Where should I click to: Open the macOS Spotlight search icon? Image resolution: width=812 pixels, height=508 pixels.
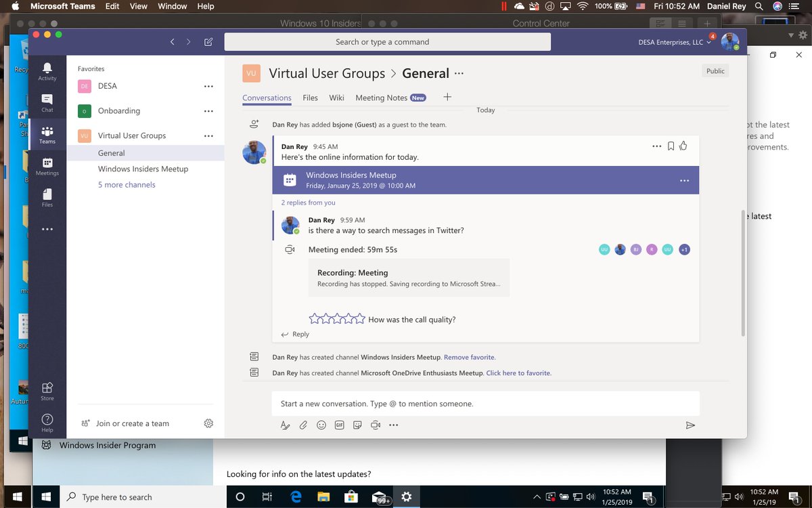tap(759, 6)
